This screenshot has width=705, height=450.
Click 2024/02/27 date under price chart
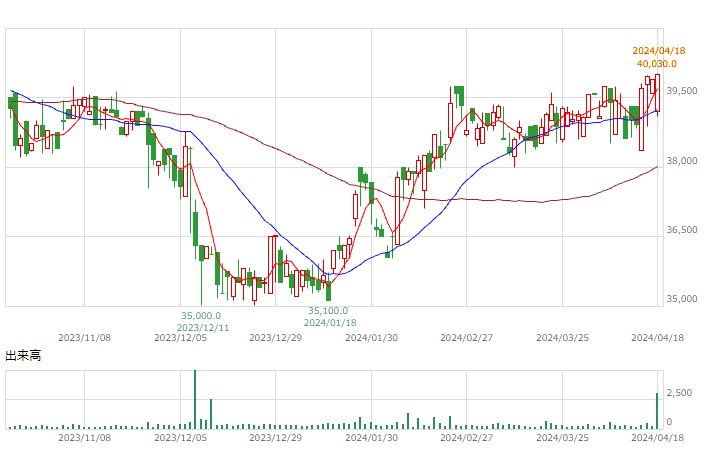click(x=467, y=338)
